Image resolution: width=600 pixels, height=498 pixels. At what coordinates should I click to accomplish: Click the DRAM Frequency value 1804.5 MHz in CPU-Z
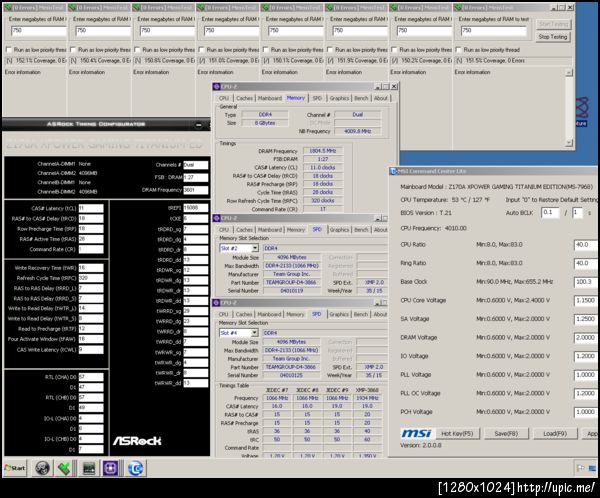point(323,151)
